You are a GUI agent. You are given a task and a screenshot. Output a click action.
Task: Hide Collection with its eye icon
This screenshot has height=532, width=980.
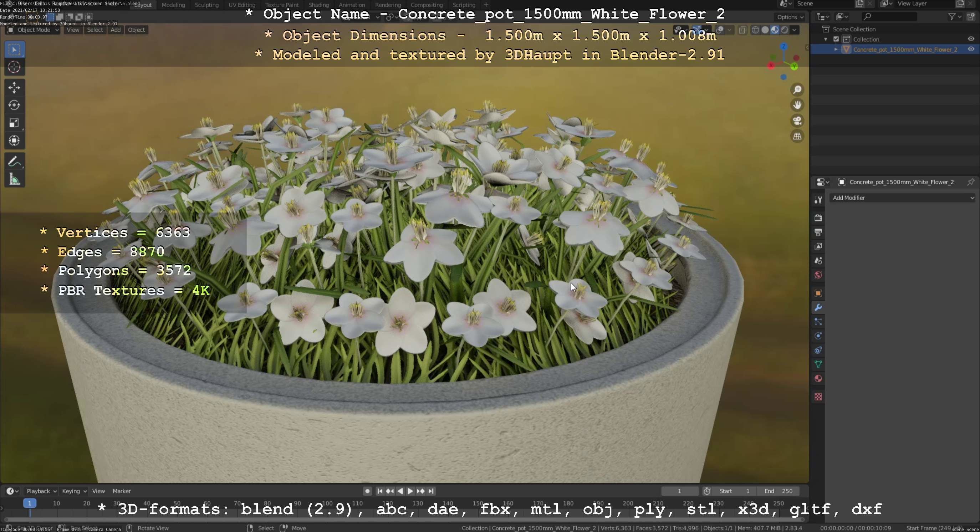click(970, 39)
